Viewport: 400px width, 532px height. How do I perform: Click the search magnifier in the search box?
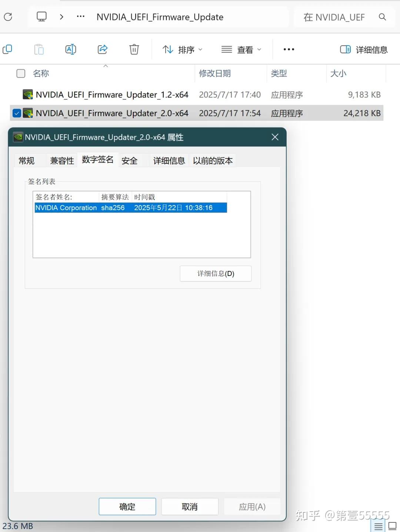click(383, 17)
